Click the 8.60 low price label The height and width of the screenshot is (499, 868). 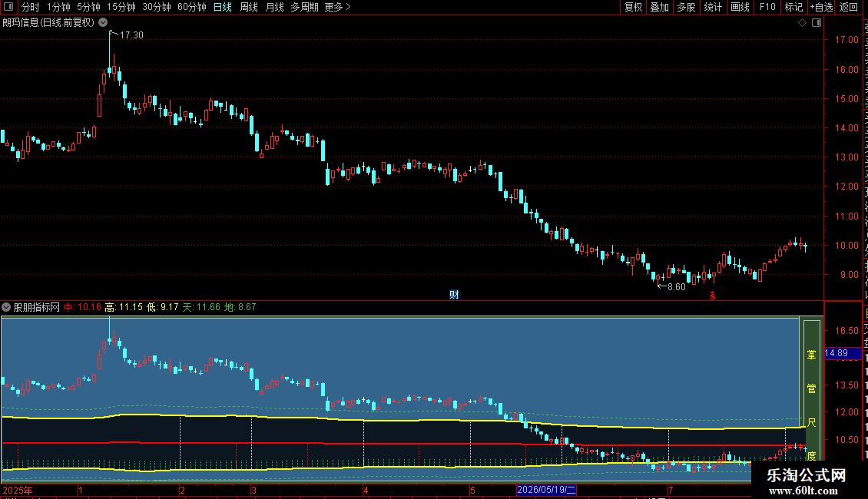(677, 286)
